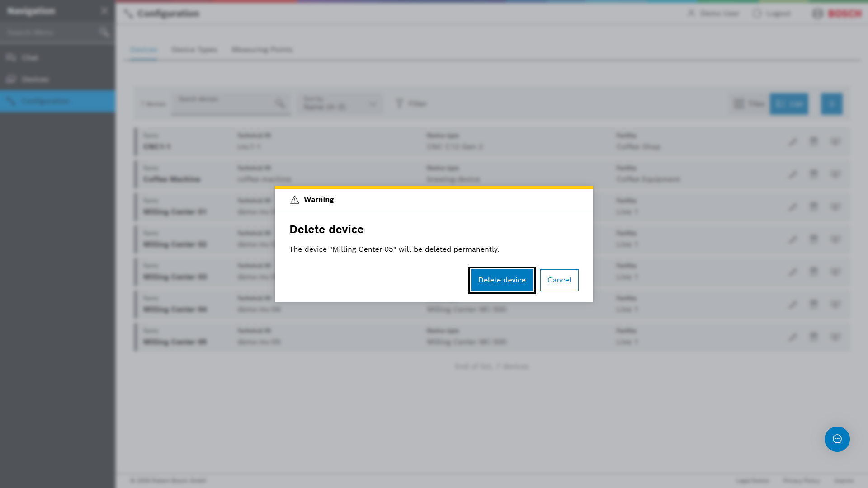The height and width of the screenshot is (488, 868).
Task: Select the Coffee Machine device name
Action: coord(172,179)
